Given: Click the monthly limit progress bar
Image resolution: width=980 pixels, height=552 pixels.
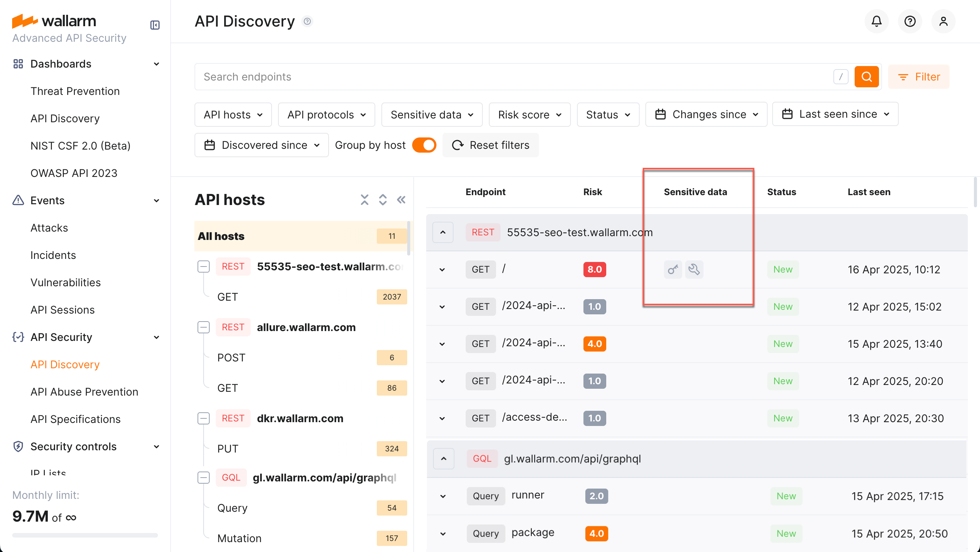Looking at the screenshot, I should (84, 535).
